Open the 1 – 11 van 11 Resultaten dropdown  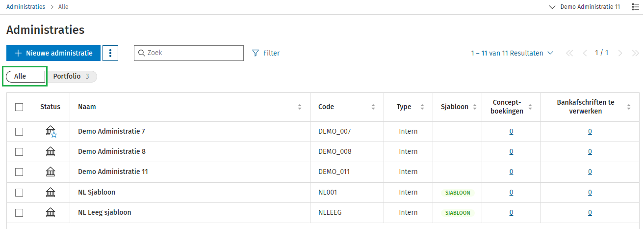pyautogui.click(x=512, y=53)
